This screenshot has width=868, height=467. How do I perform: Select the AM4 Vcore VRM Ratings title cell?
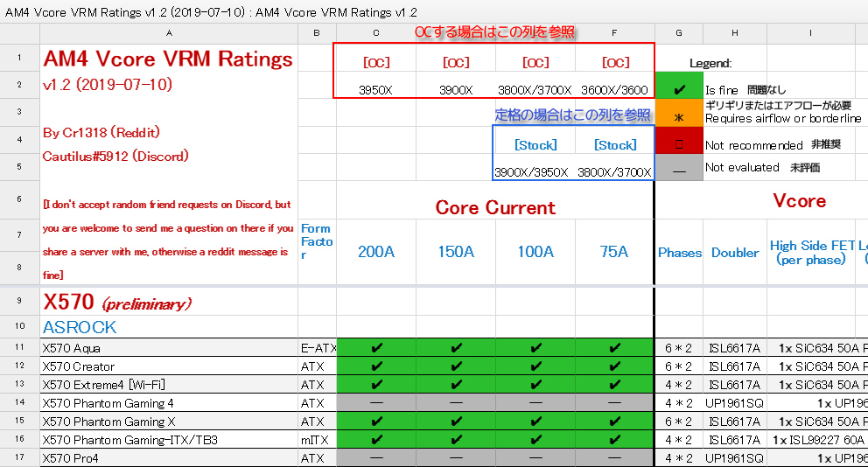tap(168, 58)
